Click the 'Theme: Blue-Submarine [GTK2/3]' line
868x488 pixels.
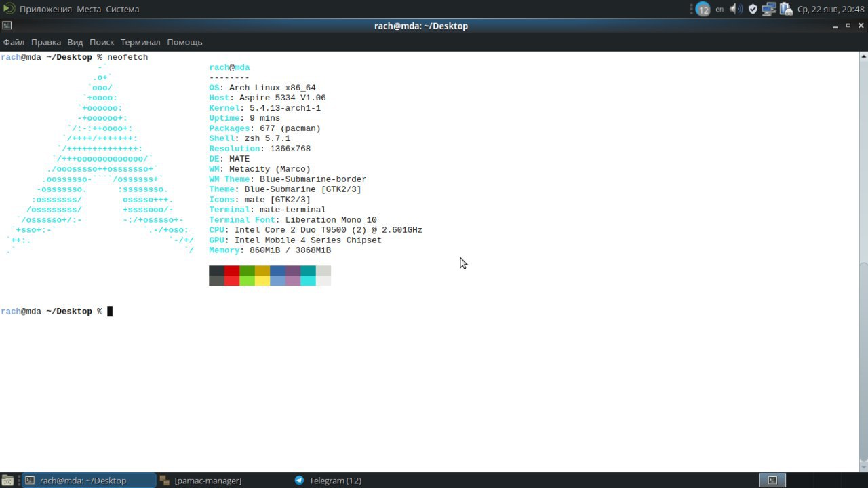click(285, 189)
